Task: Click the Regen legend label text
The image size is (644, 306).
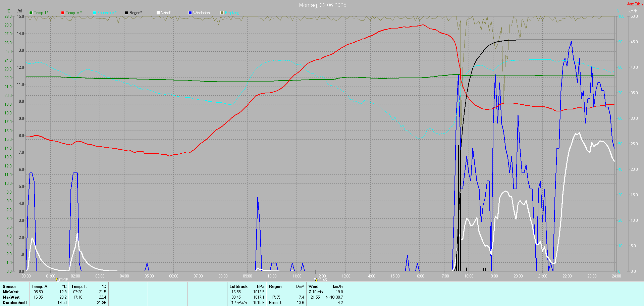Action: pos(136,13)
